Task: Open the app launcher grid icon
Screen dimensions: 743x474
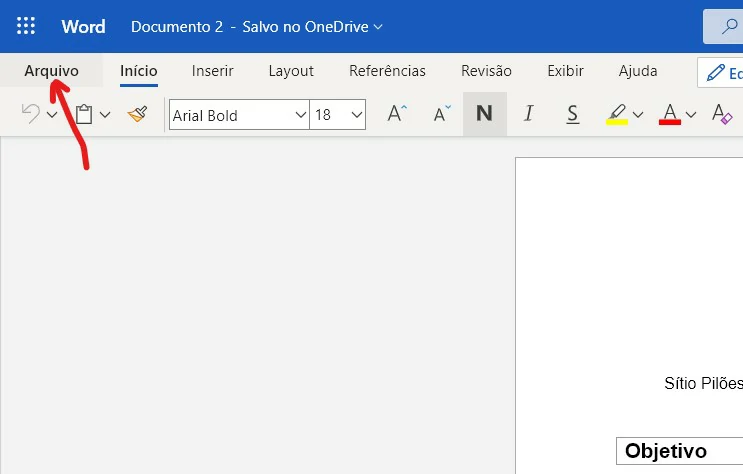Action: (26, 26)
